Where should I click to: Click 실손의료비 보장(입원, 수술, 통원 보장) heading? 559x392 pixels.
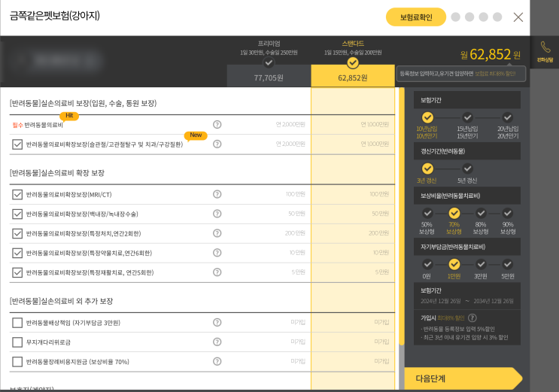83,103
